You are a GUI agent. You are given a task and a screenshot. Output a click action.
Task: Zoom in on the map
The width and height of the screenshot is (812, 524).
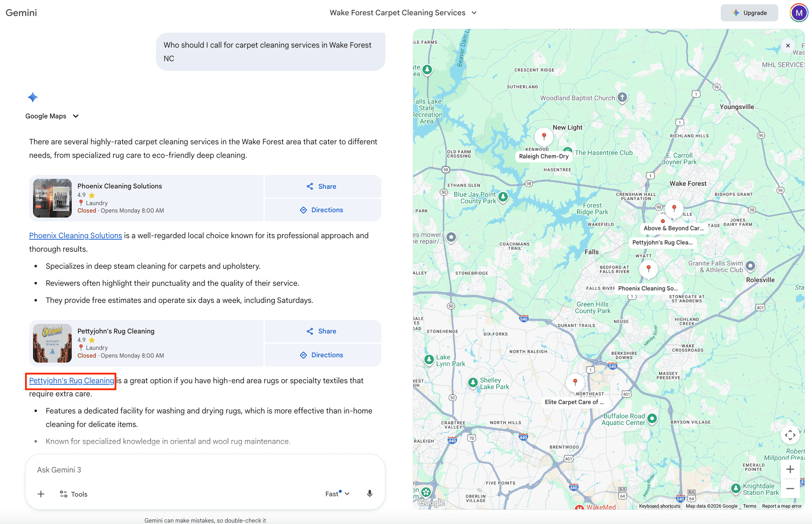(790, 469)
